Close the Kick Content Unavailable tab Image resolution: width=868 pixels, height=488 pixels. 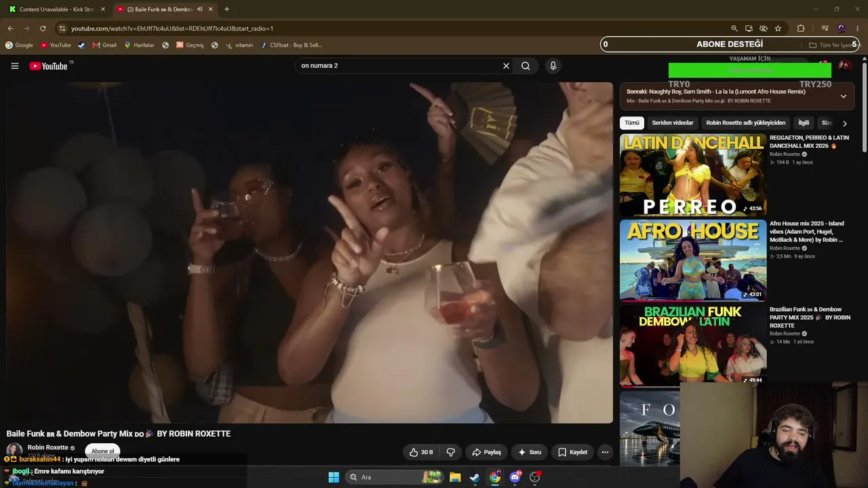(103, 9)
